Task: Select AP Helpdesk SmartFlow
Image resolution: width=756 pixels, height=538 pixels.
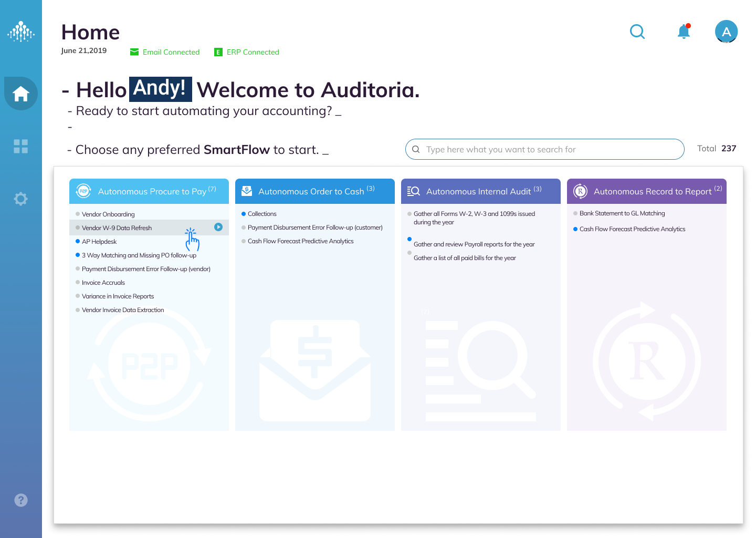Action: (99, 242)
